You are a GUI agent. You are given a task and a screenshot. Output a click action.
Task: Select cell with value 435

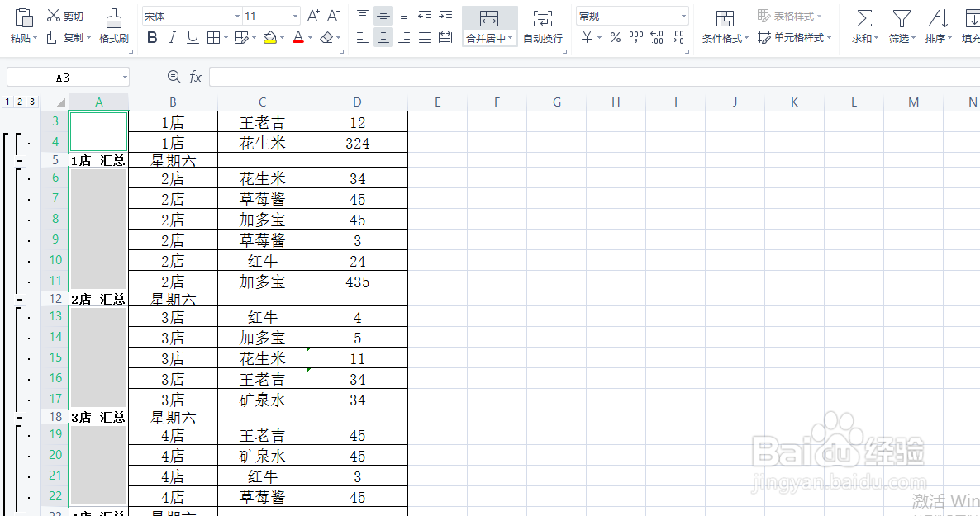click(358, 282)
